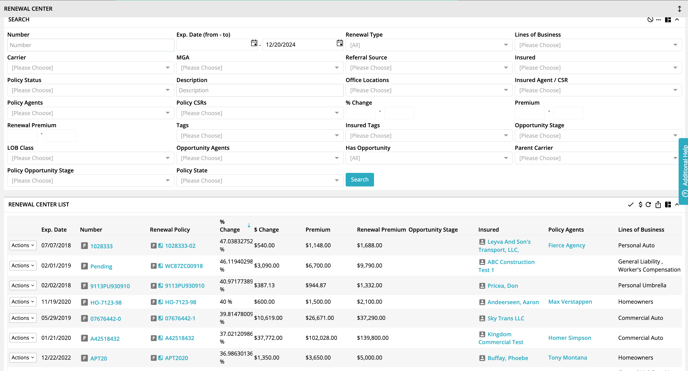Open insured Kingdom Commercial Test link

[501, 338]
